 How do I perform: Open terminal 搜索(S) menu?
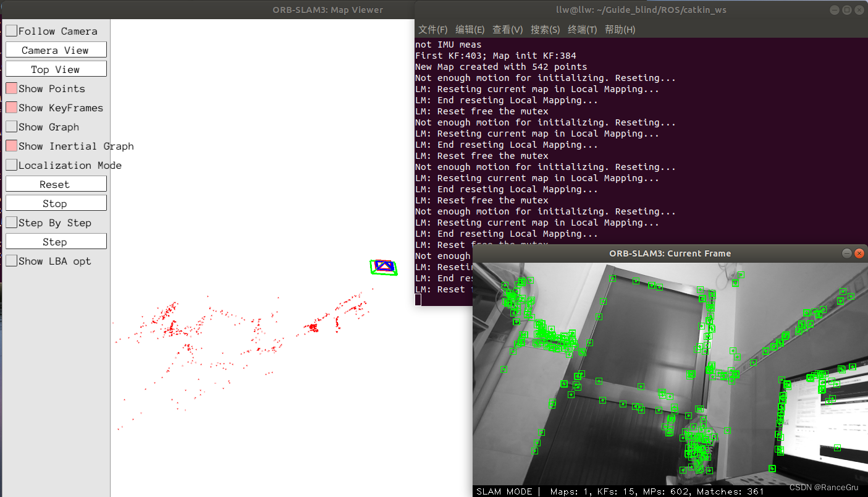[546, 30]
